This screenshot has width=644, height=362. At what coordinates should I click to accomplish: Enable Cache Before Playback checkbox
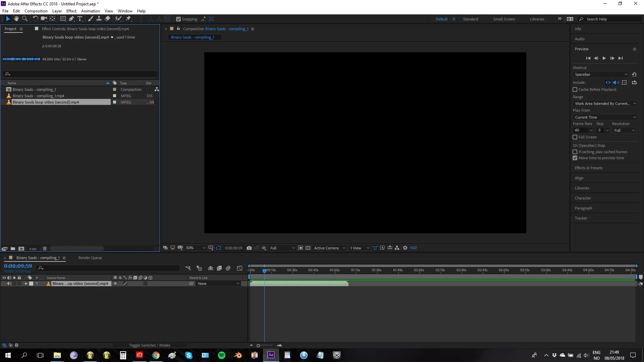click(x=575, y=89)
